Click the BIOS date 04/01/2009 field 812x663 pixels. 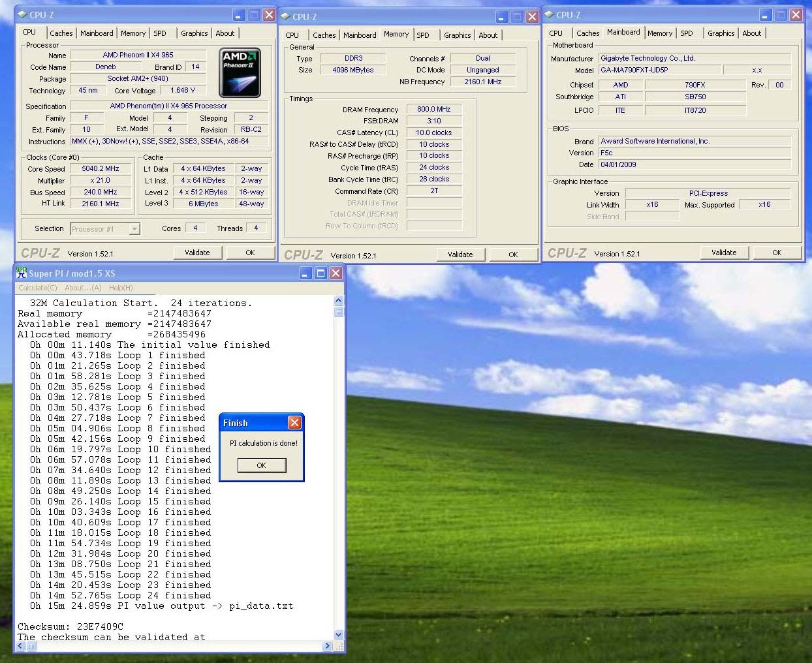pos(695,164)
